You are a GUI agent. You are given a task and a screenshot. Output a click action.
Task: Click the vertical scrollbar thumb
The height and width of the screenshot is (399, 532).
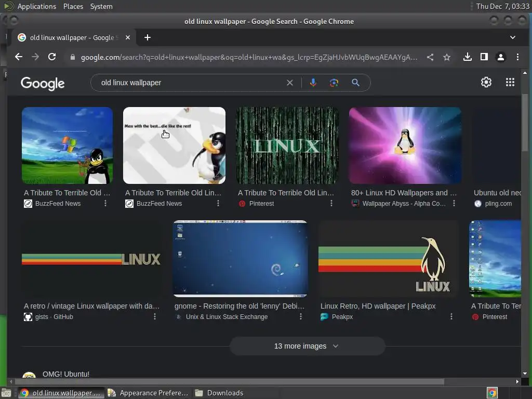pos(525,123)
